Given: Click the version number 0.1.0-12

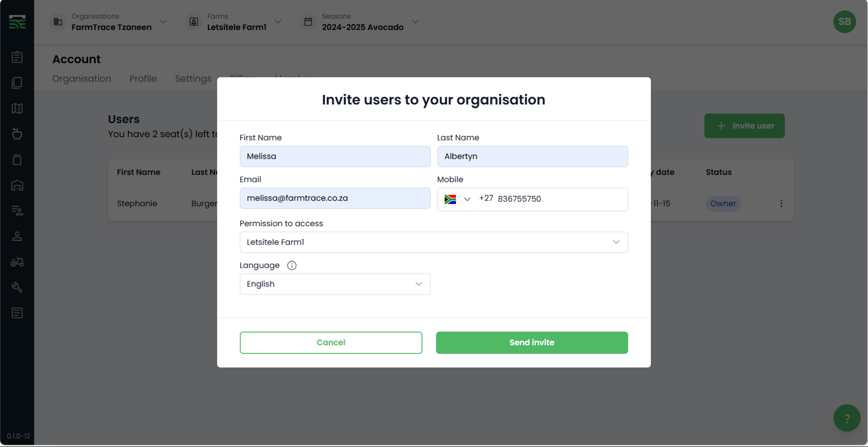Looking at the screenshot, I should (x=19, y=436).
